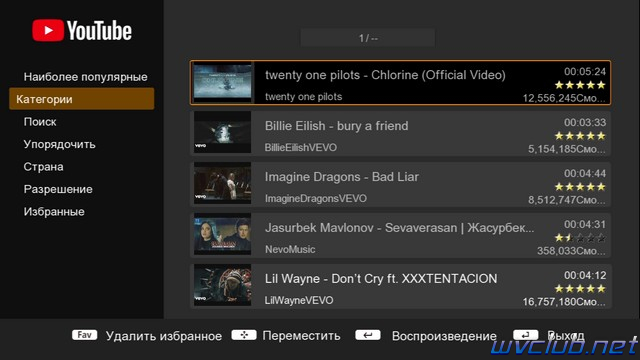Open the Поиск menu entry

40,122
